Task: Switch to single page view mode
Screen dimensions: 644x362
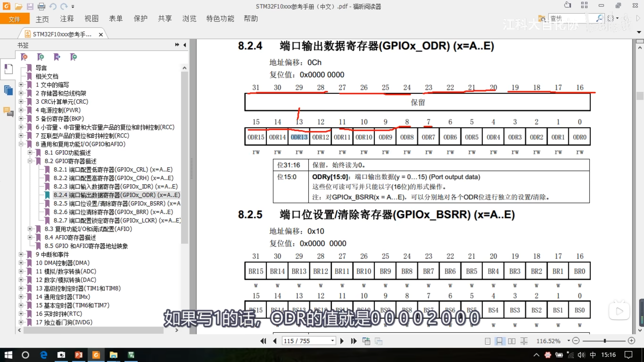Action: [487, 341]
